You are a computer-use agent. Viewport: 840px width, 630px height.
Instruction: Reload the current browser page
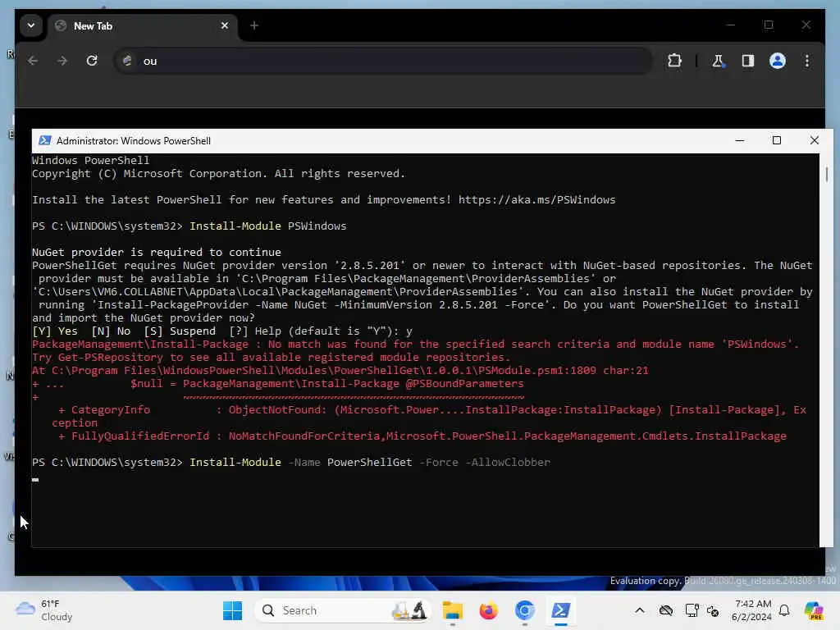point(92,61)
